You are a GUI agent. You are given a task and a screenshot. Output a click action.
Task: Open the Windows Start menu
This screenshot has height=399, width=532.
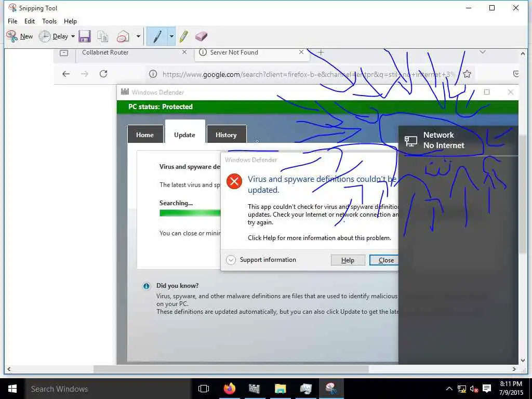coord(12,389)
